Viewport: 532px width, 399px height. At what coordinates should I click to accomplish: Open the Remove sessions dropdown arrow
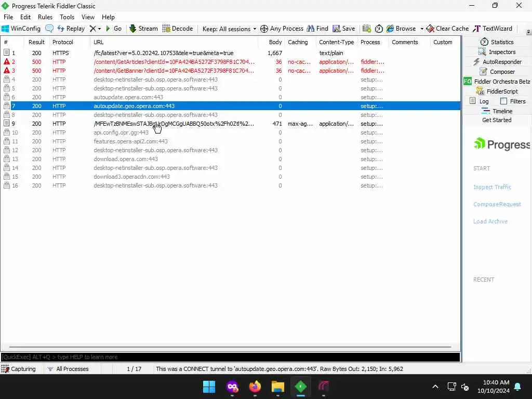click(x=99, y=29)
